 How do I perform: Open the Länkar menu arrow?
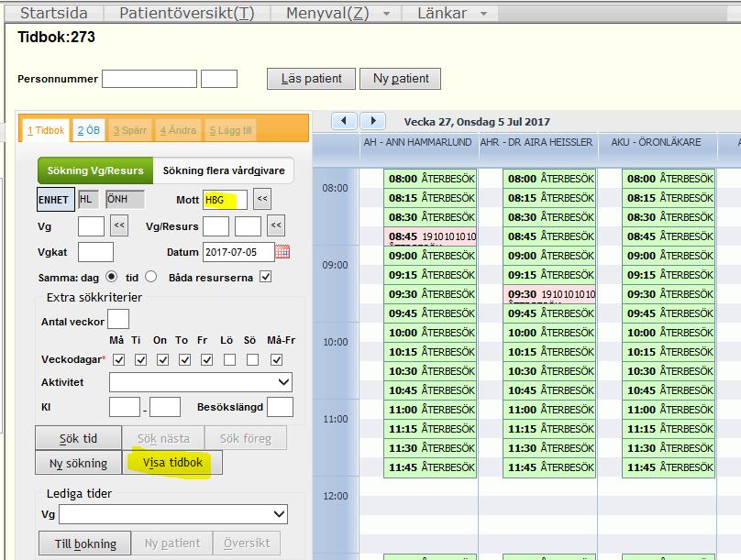coord(483,14)
